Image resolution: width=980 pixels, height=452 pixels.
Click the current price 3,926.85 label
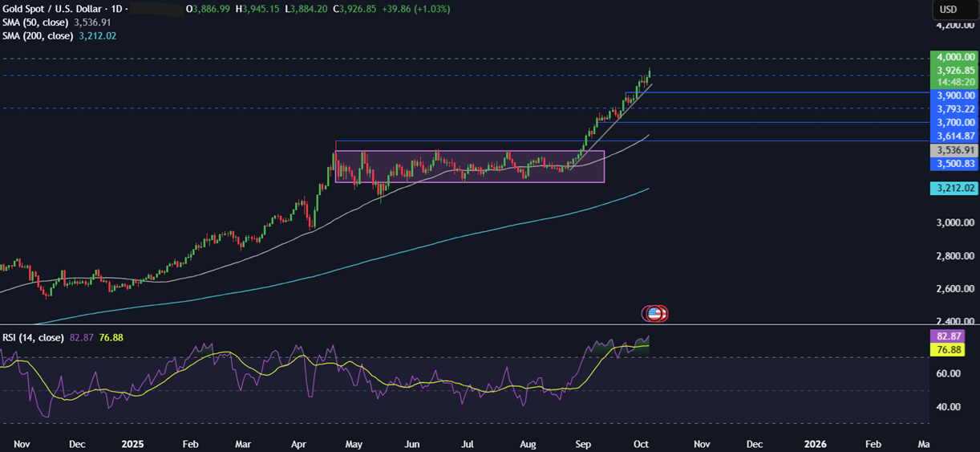(953, 71)
